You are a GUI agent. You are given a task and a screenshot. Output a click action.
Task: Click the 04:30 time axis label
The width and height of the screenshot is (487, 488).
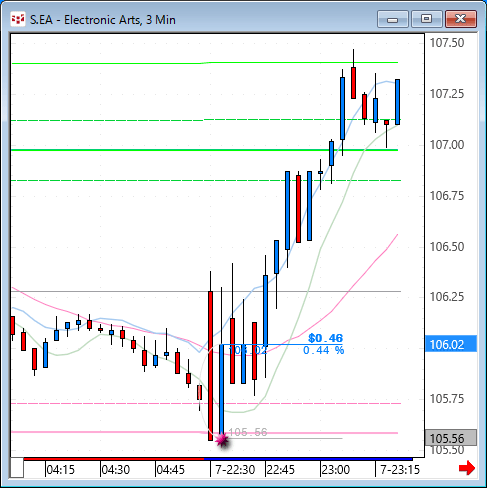pyautogui.click(x=115, y=470)
